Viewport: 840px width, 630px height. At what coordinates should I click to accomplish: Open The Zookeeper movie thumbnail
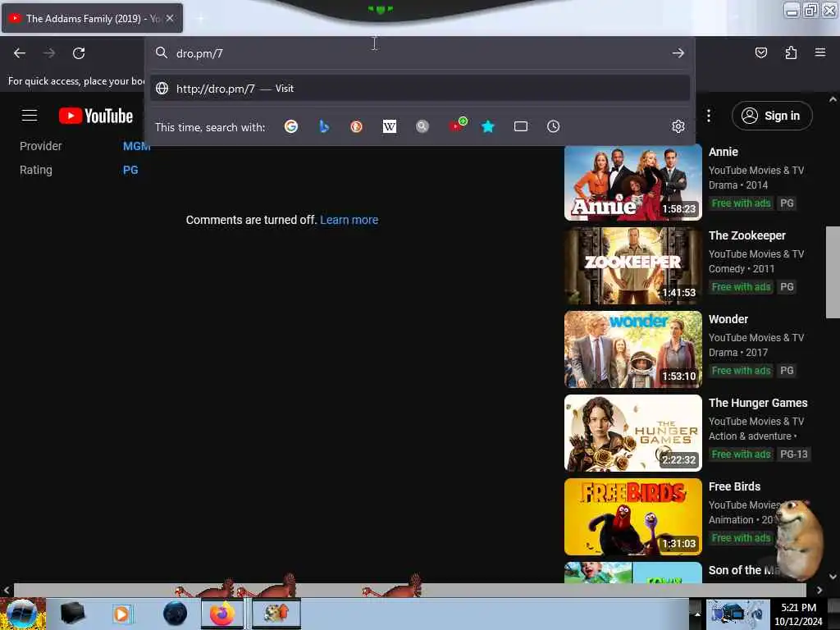tap(632, 266)
